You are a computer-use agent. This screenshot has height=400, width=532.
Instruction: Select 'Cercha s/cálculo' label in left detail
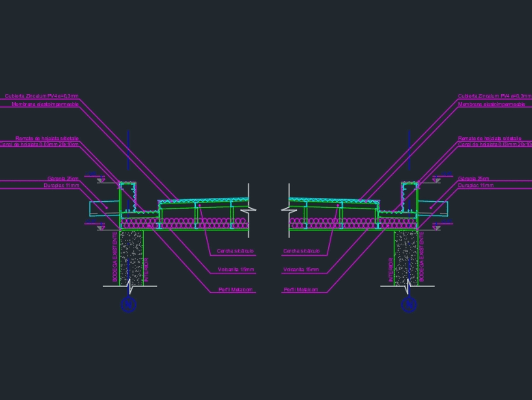pyautogui.click(x=235, y=251)
